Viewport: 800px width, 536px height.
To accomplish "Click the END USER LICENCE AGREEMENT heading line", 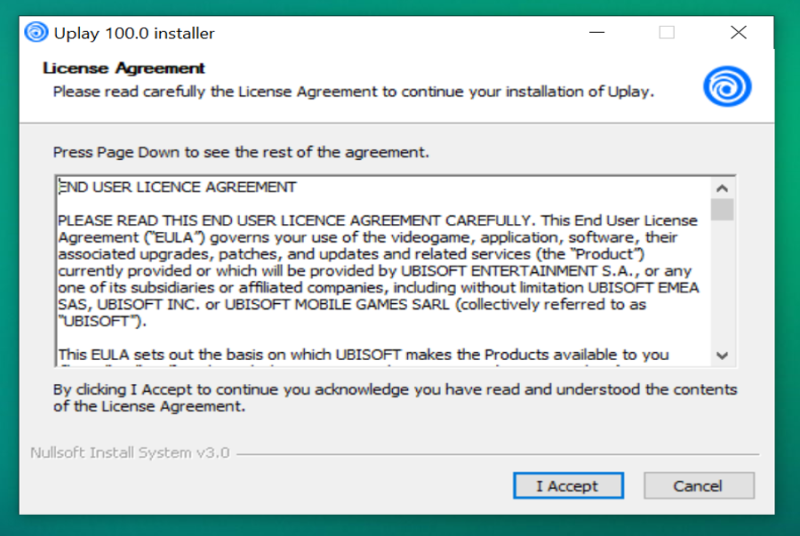I will coord(177,187).
